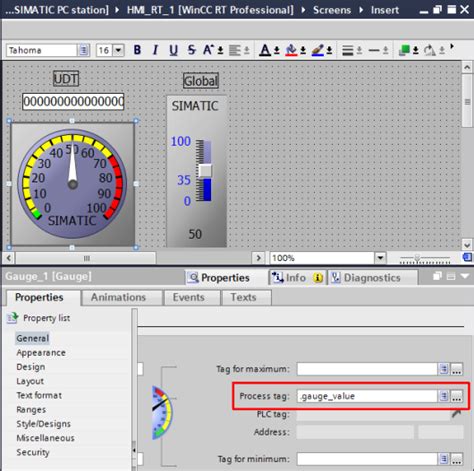Click the Tag for minimum field
Image resolution: width=474 pixels, height=471 pixels.
click(367, 459)
